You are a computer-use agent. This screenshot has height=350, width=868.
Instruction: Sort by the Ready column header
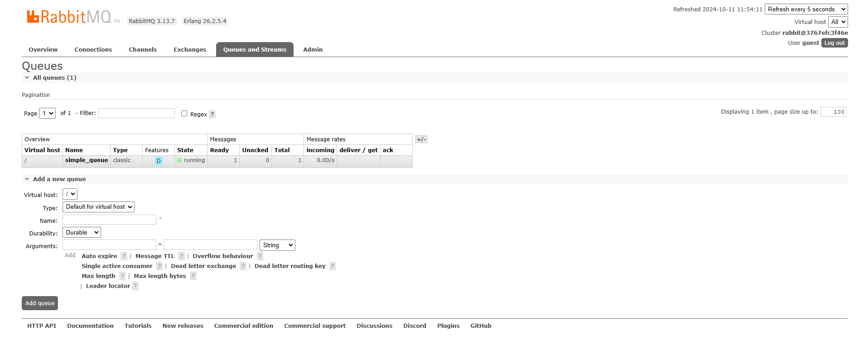coord(219,150)
